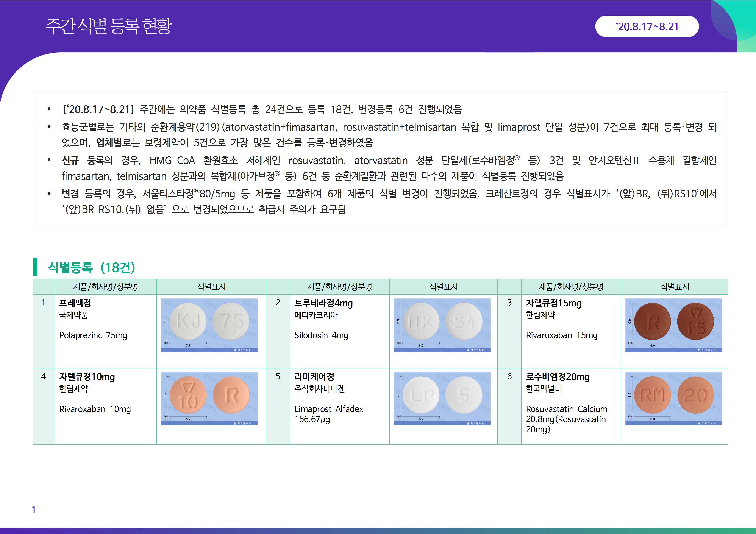The image size is (756, 534).
Task: Click the 로수바엠정20mg RM 20 pill image
Action: point(673,398)
